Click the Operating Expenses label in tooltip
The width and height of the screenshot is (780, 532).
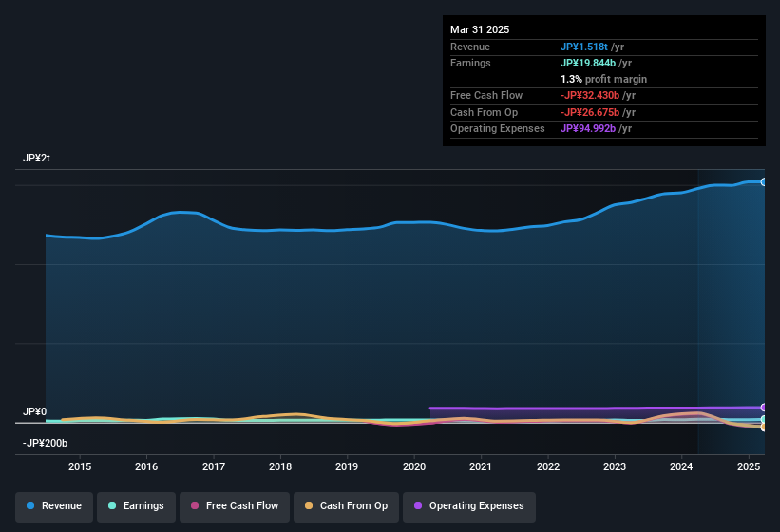tap(498, 129)
